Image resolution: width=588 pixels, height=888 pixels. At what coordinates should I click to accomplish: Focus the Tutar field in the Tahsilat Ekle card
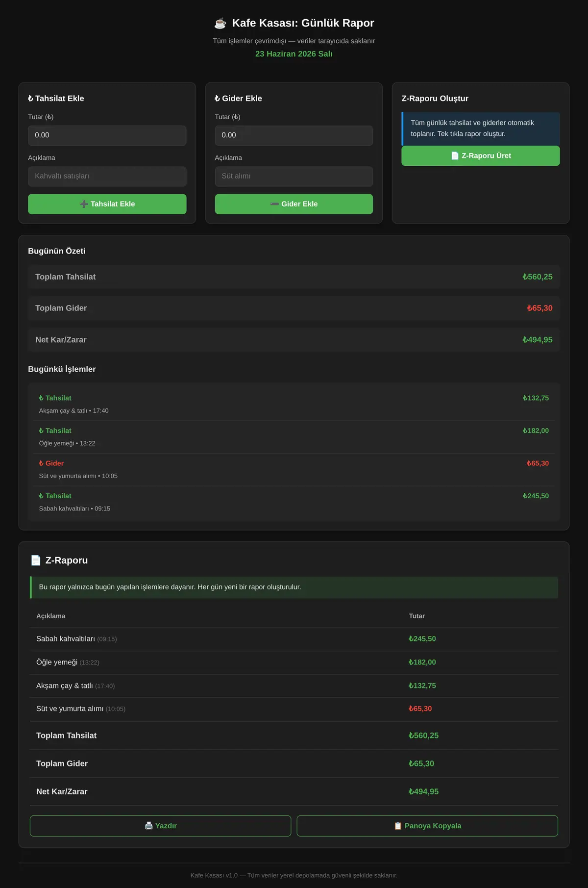coord(107,135)
